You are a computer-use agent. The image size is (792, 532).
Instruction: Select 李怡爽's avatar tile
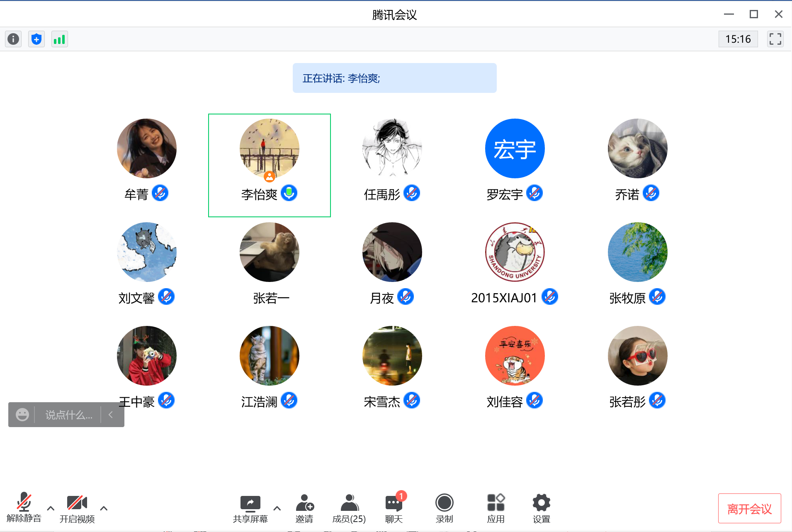coord(270,165)
